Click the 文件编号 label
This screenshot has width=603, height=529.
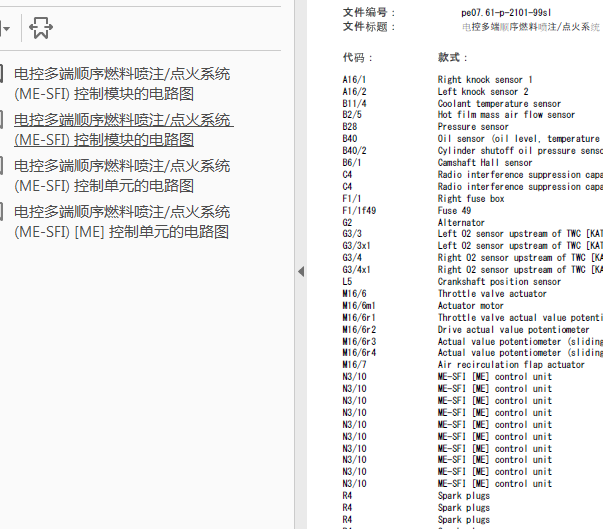(368, 13)
